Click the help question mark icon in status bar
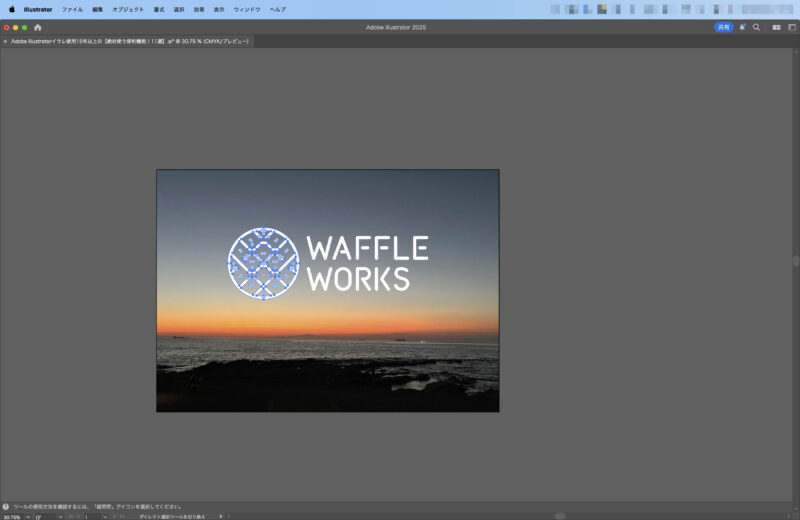This screenshot has width=800, height=520. [x=6, y=507]
